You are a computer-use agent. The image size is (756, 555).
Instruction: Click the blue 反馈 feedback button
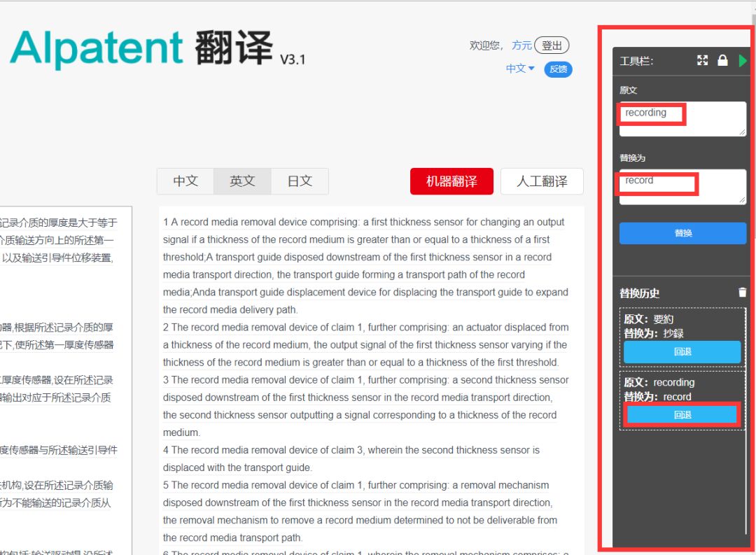(x=557, y=69)
